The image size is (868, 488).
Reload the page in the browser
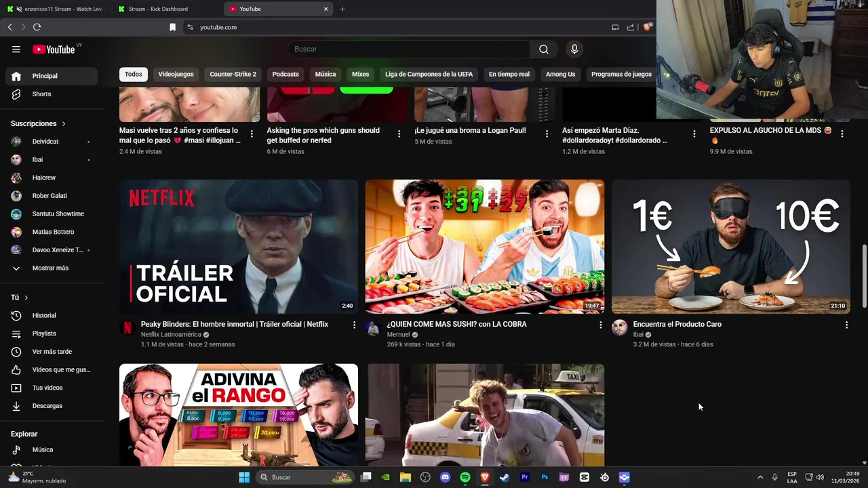coord(37,27)
